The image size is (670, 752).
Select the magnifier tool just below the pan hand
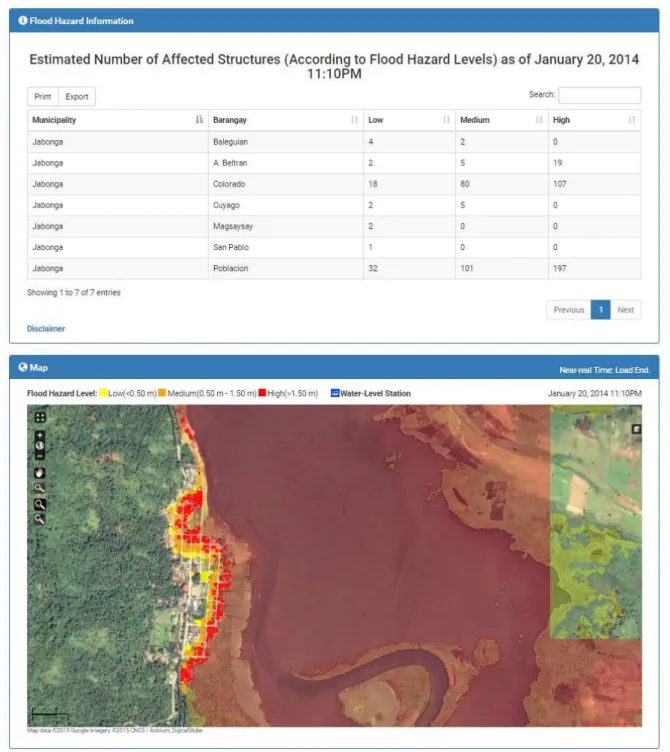(40, 488)
